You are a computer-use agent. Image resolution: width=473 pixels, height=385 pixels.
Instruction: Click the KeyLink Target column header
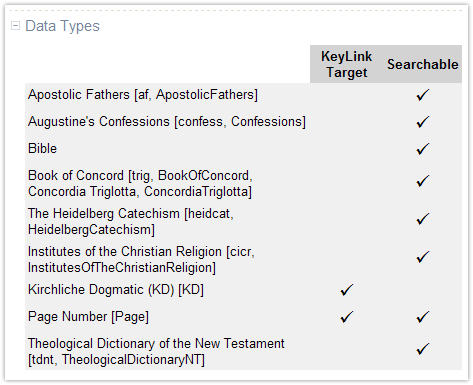pyautogui.click(x=346, y=64)
